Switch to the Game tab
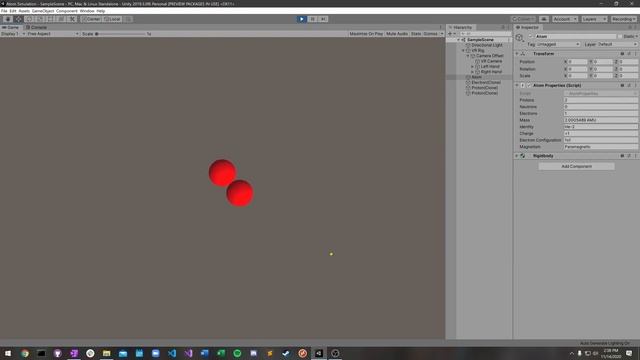The width and height of the screenshot is (640, 360). [x=11, y=27]
